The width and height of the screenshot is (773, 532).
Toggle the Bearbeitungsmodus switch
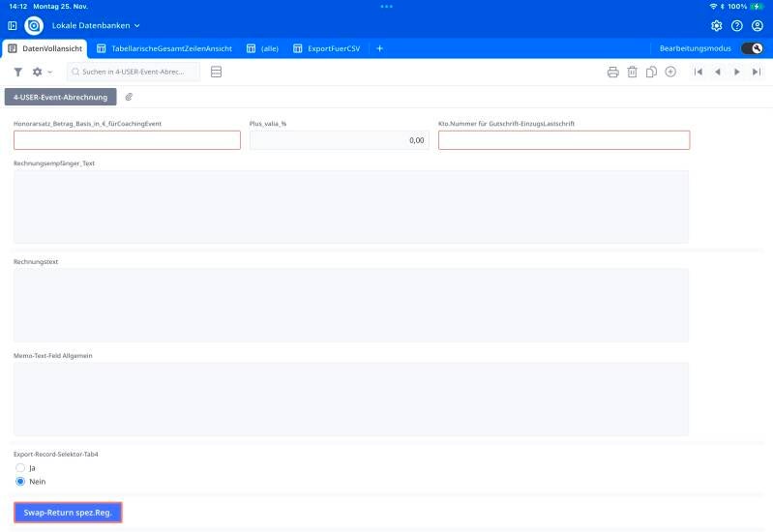click(752, 48)
